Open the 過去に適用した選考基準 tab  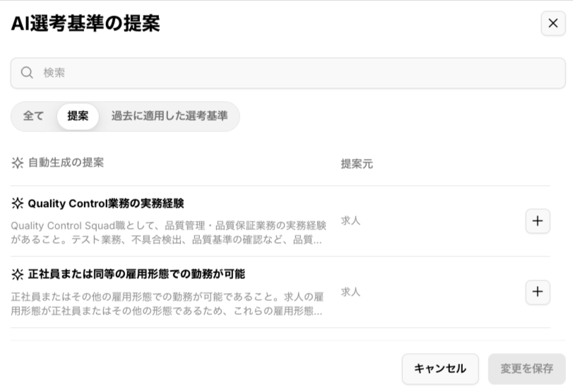(170, 117)
